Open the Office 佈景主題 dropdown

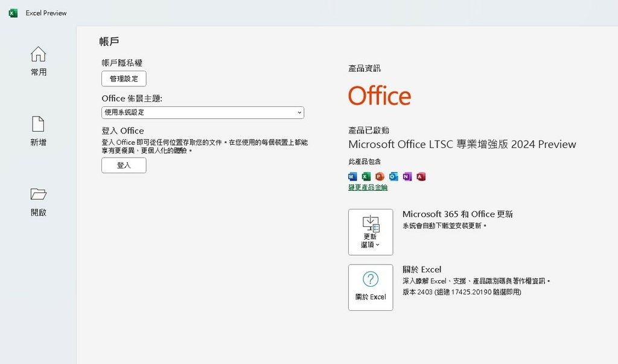coord(202,112)
